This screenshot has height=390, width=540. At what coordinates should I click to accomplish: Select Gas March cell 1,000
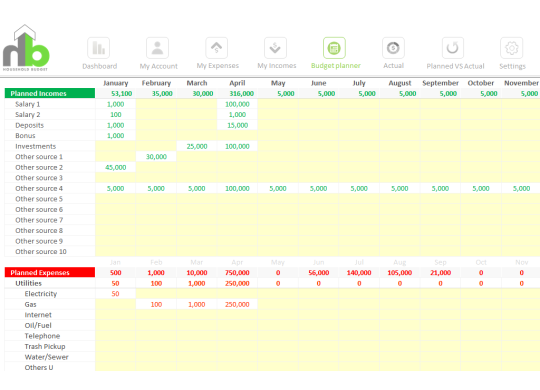(197, 305)
